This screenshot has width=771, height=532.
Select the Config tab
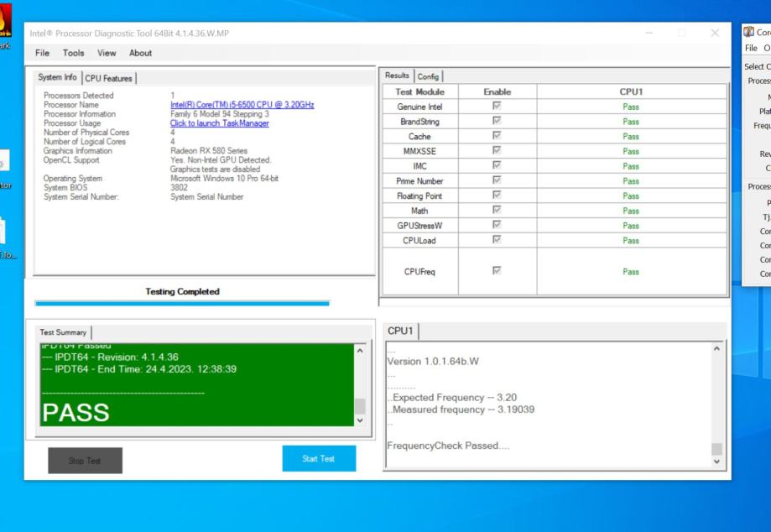point(428,76)
